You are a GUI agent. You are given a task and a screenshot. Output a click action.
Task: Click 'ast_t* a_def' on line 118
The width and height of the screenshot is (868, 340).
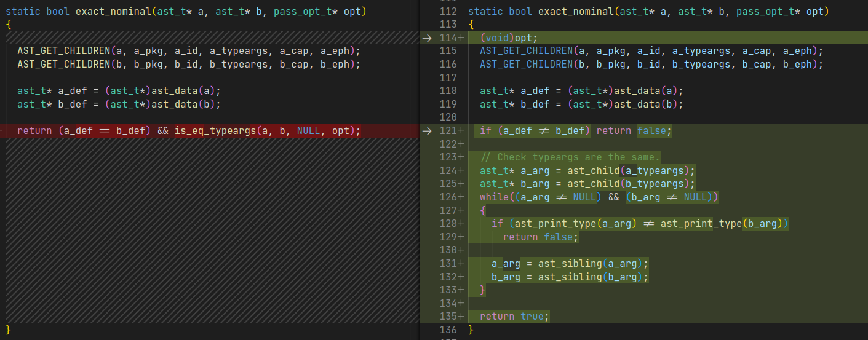click(x=581, y=91)
